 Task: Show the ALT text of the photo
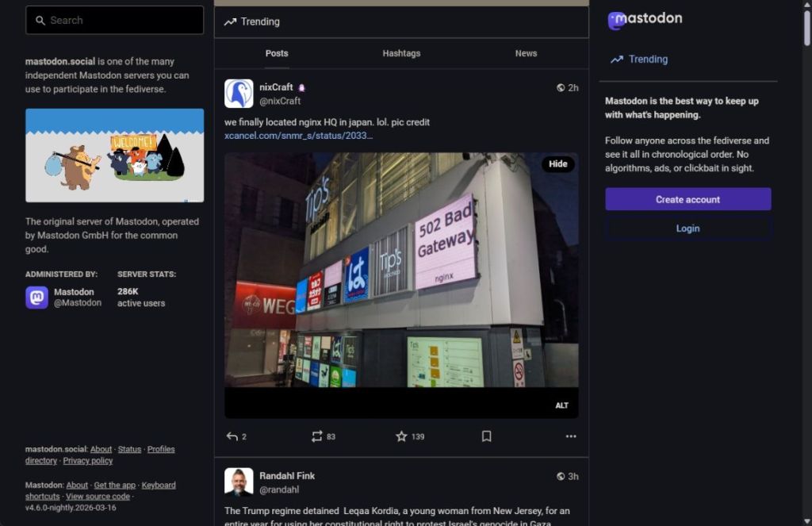[x=562, y=405]
